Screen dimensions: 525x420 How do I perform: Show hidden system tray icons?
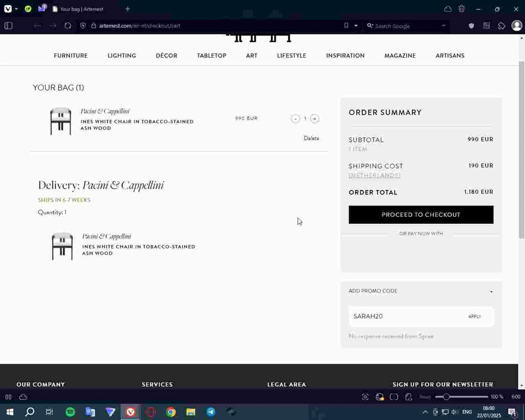pyautogui.click(x=425, y=412)
